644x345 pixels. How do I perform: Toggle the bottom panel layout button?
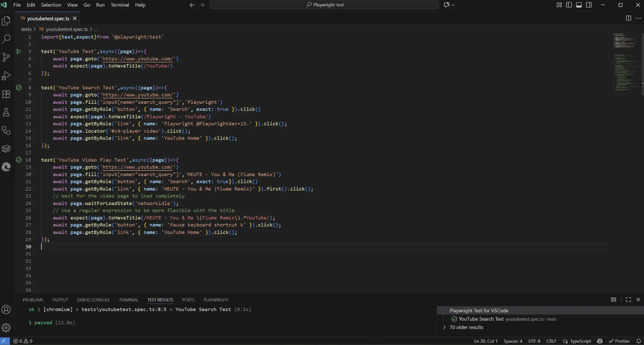pyautogui.click(x=579, y=5)
